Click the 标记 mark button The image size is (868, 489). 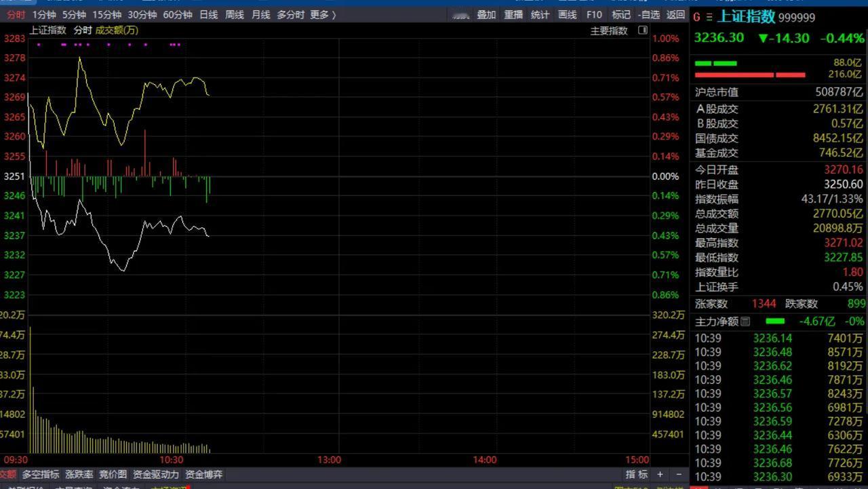(621, 14)
